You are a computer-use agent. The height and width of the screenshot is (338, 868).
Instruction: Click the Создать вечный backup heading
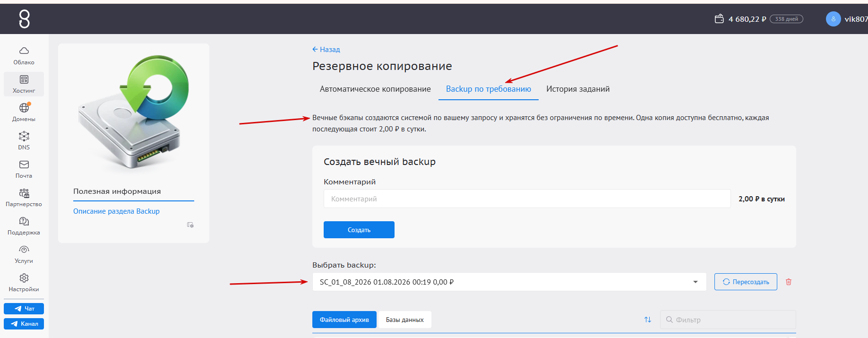(x=379, y=162)
